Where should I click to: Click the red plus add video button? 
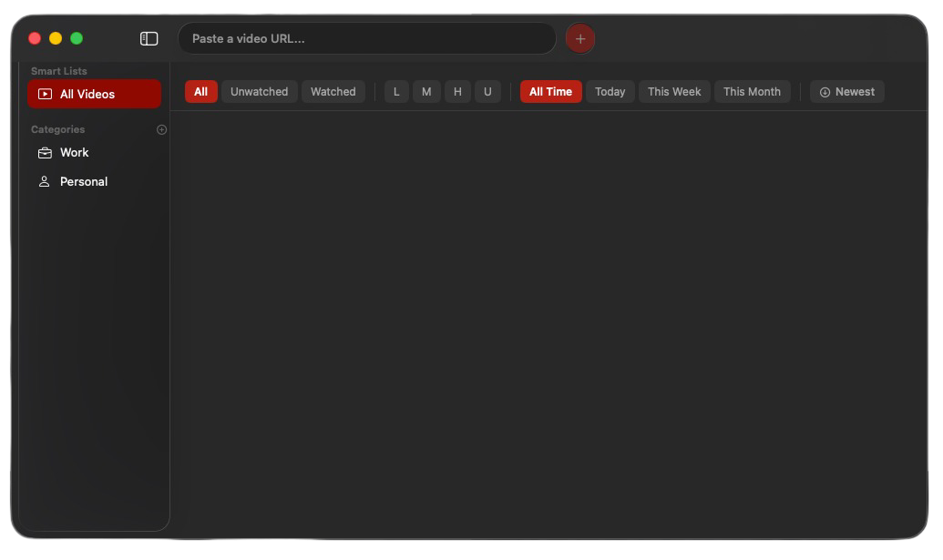[x=580, y=38]
